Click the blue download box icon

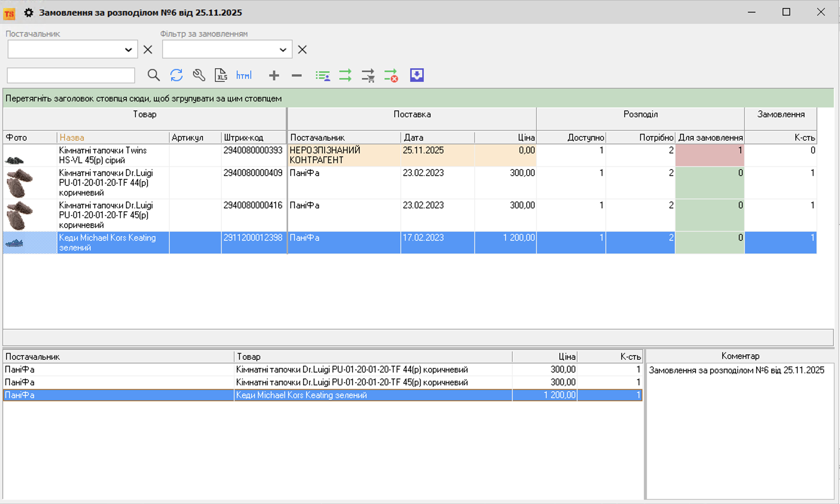tap(417, 75)
